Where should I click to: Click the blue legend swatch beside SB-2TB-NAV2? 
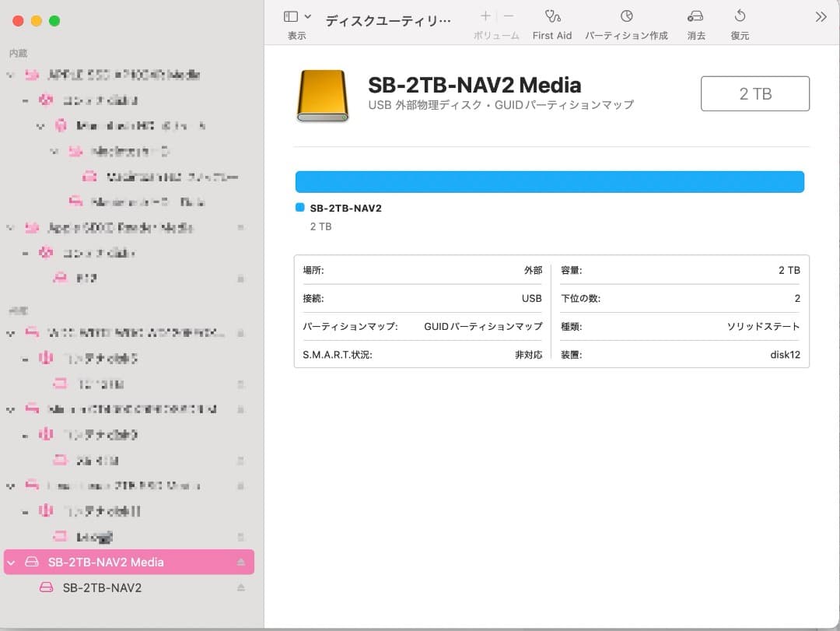pyautogui.click(x=299, y=207)
